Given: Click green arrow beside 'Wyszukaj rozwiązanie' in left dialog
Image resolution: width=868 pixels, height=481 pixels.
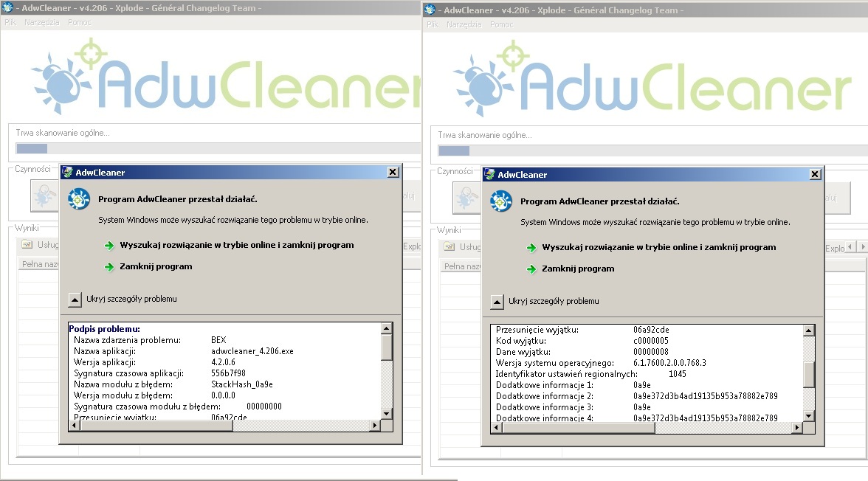Looking at the screenshot, I should [x=109, y=245].
